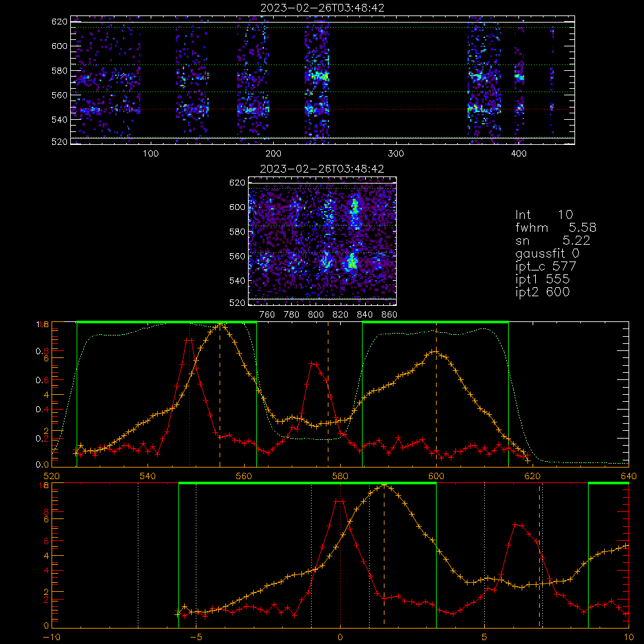Click the 0 label under the bottom plot's center
Screen dimensions: 644x644
[340, 638]
